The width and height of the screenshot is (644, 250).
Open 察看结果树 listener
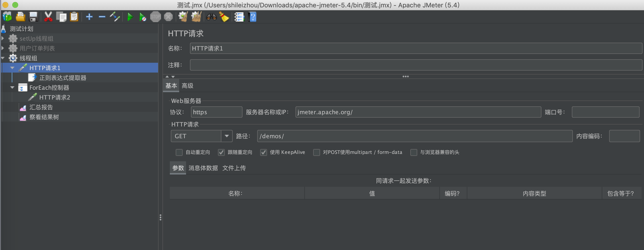[x=44, y=117]
